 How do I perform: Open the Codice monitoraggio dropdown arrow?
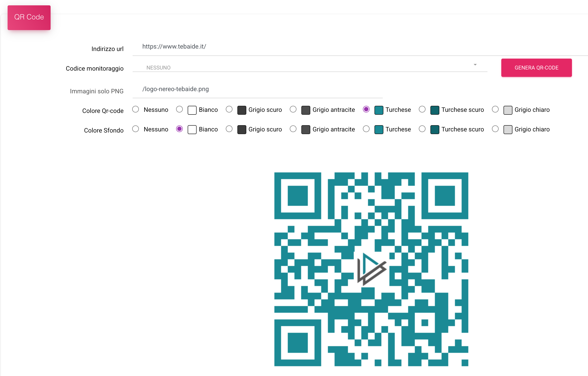tap(475, 65)
